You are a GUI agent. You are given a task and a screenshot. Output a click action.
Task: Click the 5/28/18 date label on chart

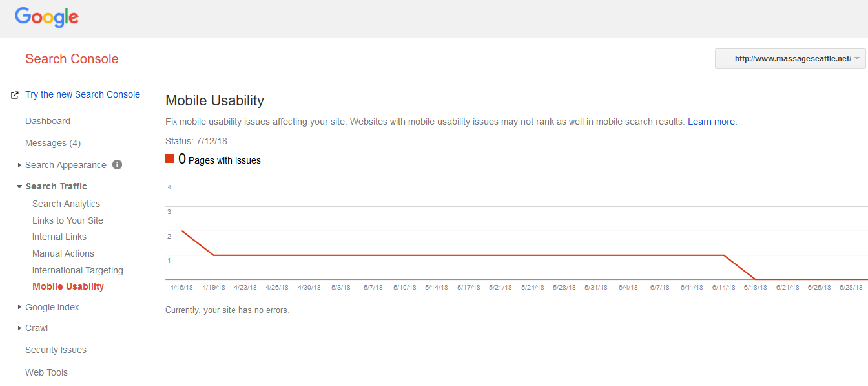pos(564,288)
